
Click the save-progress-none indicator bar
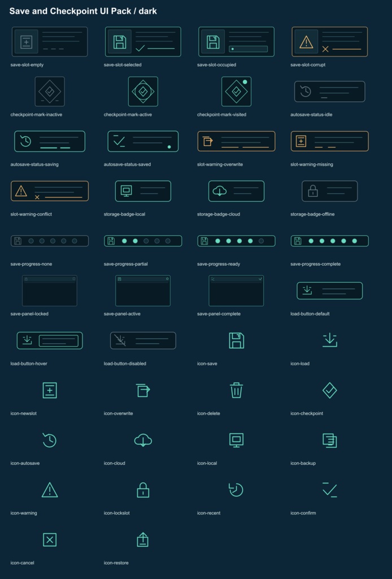[x=50, y=241]
